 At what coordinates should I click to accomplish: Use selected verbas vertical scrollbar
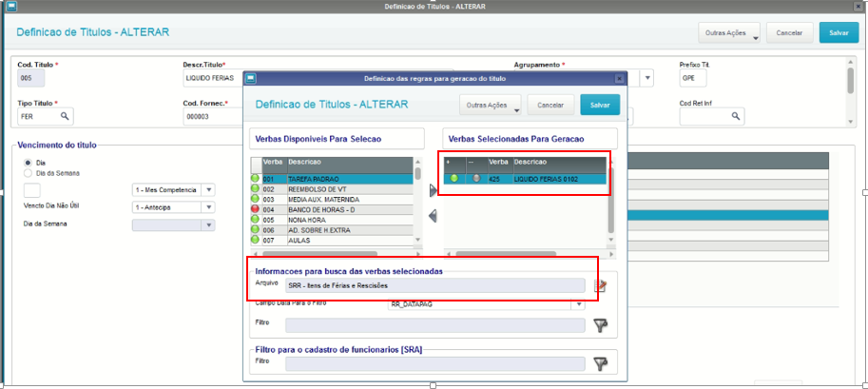pos(611,201)
